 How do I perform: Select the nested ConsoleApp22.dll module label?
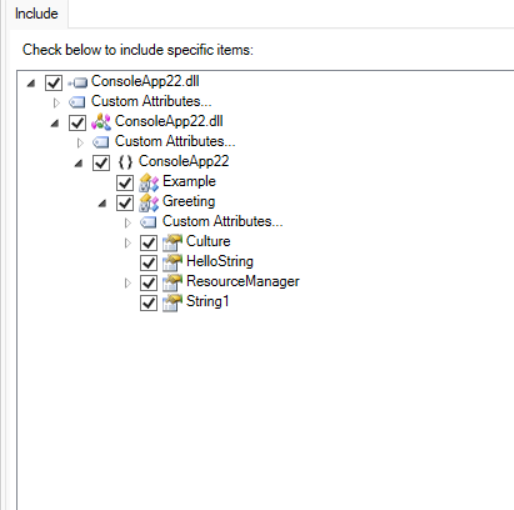pos(169,121)
